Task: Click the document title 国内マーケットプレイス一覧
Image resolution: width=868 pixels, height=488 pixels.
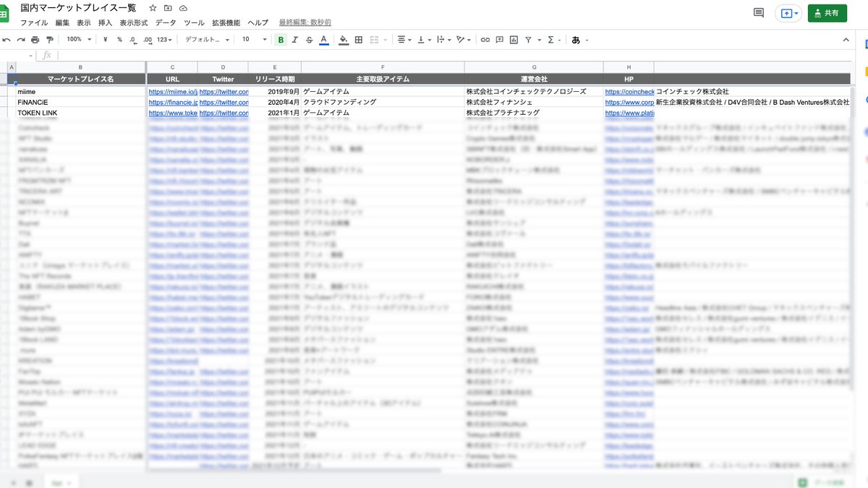Action: [x=78, y=8]
